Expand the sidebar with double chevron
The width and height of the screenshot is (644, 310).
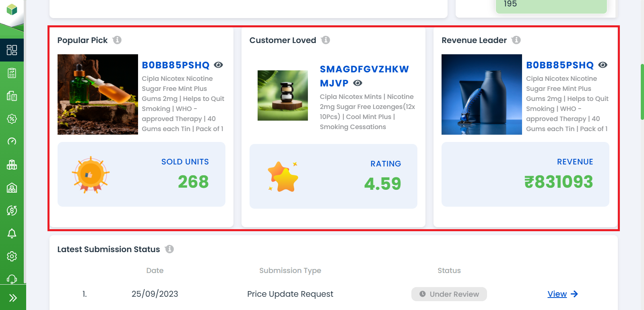13,298
